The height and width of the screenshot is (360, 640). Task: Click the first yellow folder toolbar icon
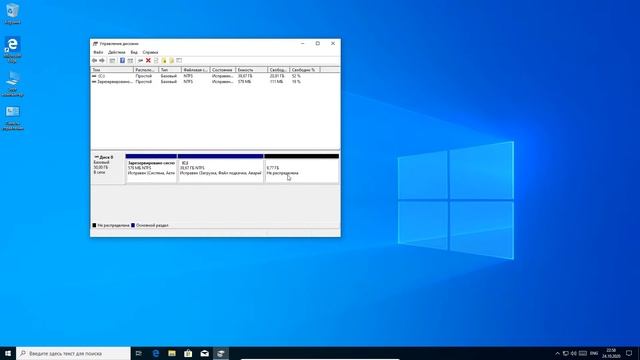[164, 60]
